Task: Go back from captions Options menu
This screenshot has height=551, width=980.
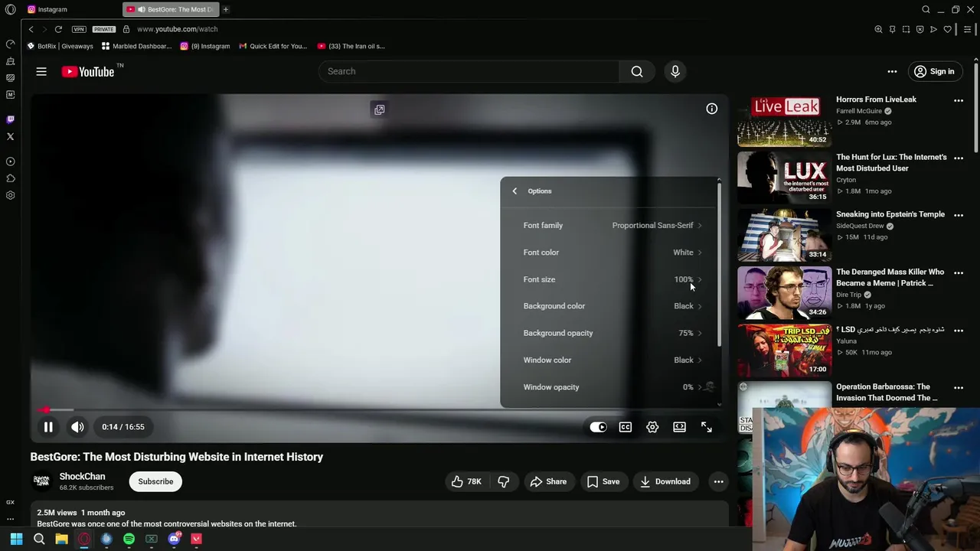Action: click(514, 191)
